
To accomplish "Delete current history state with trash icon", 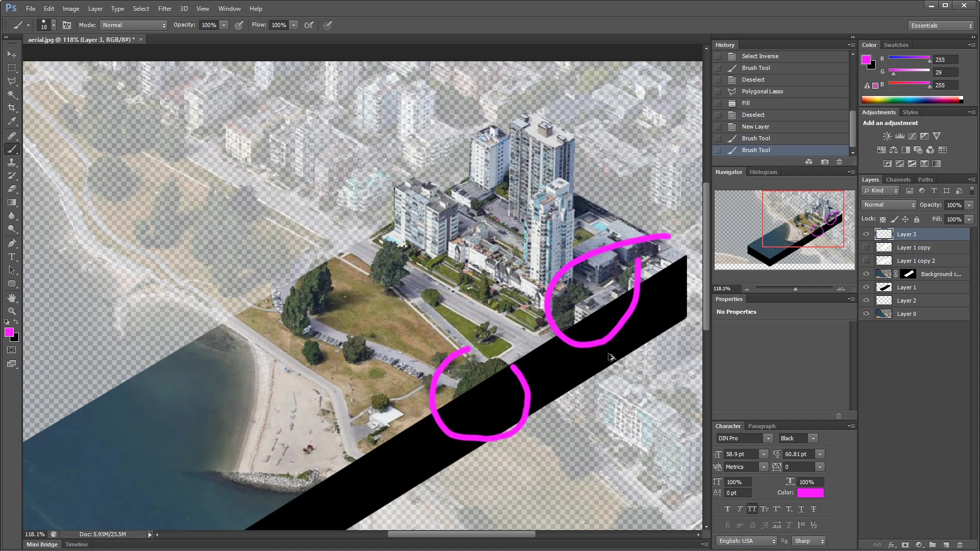I will [840, 162].
